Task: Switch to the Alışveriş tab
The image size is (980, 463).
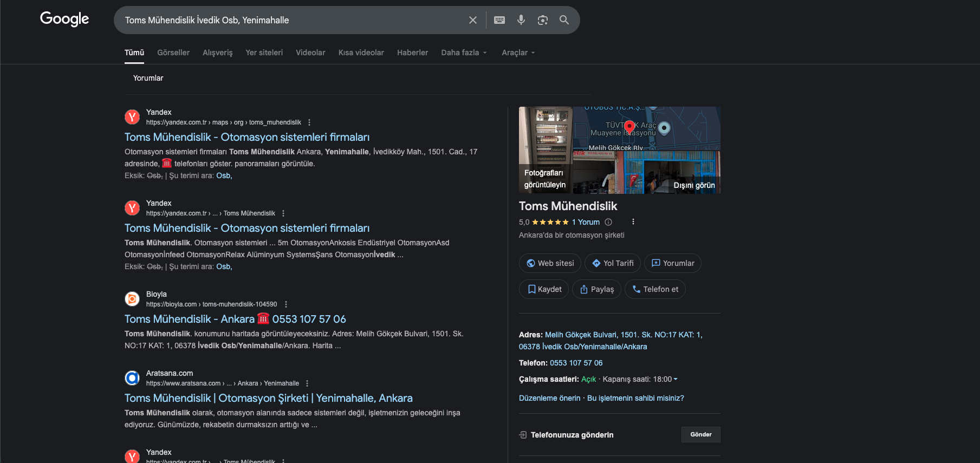Action: coord(217,53)
